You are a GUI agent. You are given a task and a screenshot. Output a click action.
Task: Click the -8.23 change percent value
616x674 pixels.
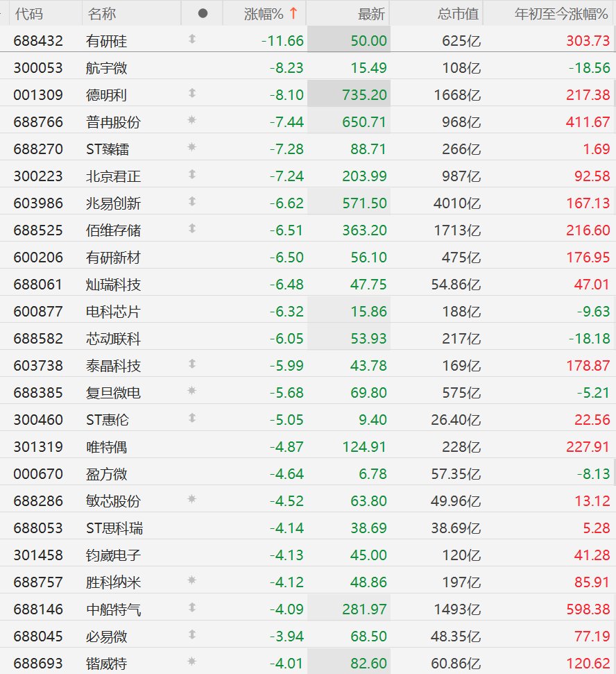coord(286,68)
